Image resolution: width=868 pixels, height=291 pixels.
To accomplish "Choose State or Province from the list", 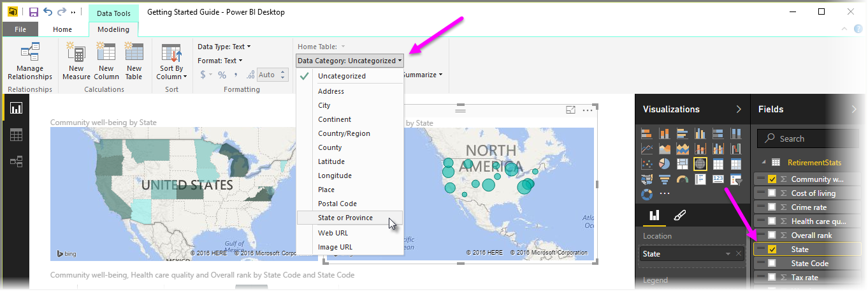I will click(345, 218).
